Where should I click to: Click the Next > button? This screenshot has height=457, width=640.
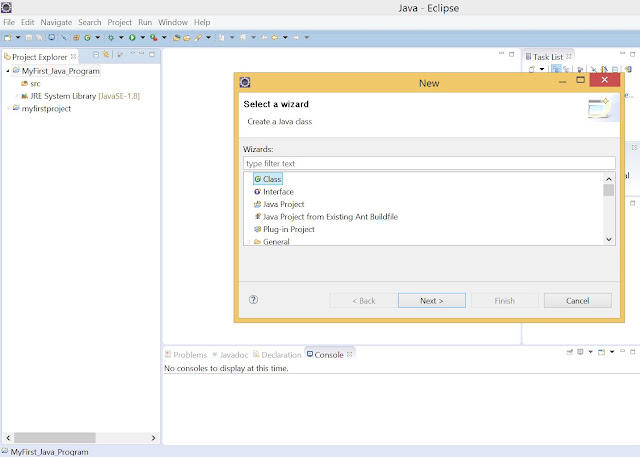pos(432,301)
